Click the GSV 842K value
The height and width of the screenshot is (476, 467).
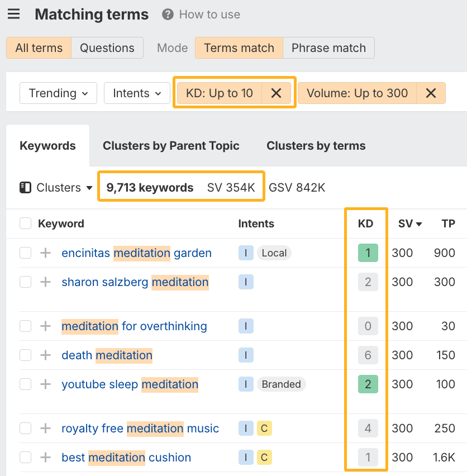(297, 188)
